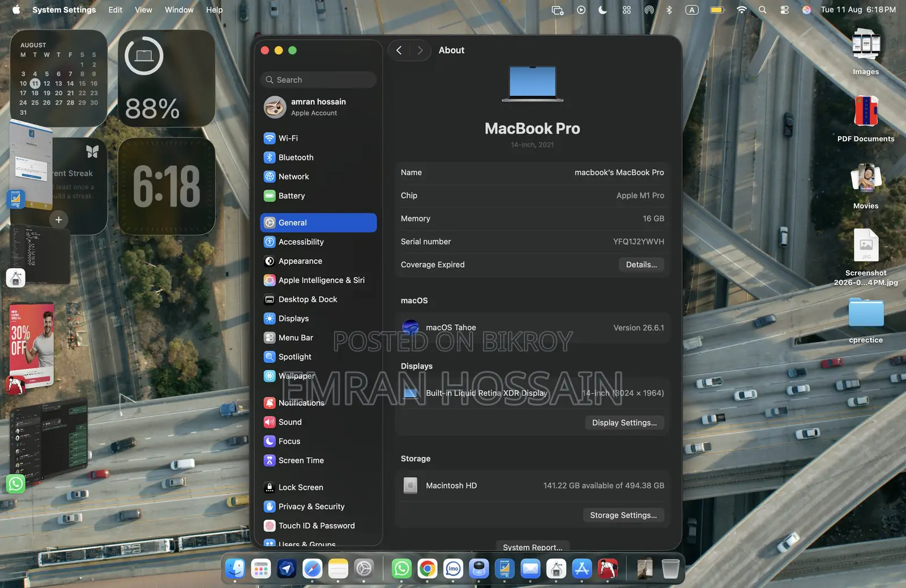Click the battery icon in the menu bar

(x=717, y=10)
